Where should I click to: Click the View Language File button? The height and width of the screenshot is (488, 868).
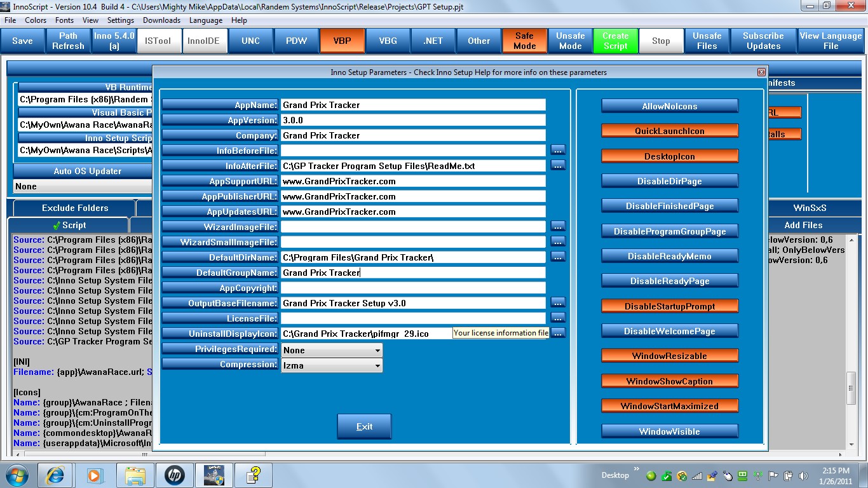(x=831, y=41)
